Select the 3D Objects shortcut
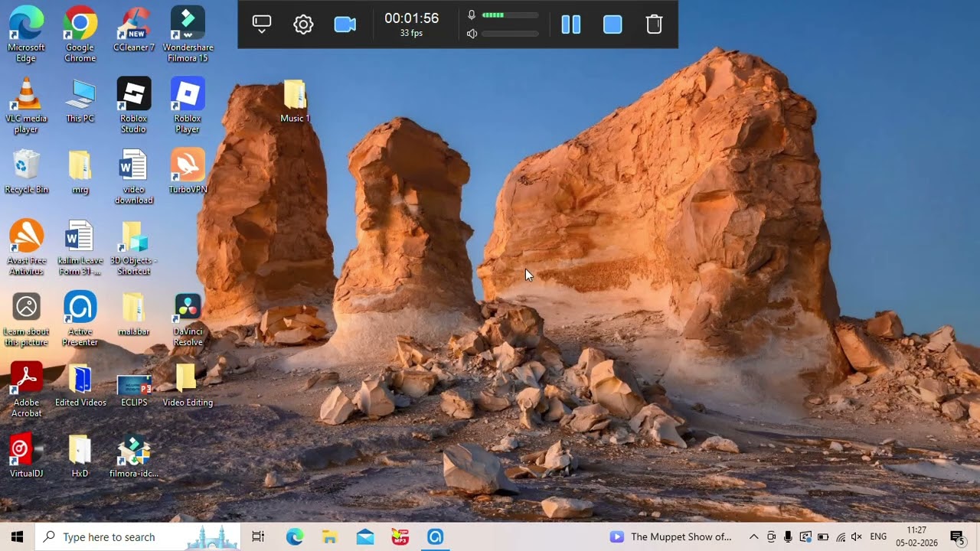 tap(134, 248)
